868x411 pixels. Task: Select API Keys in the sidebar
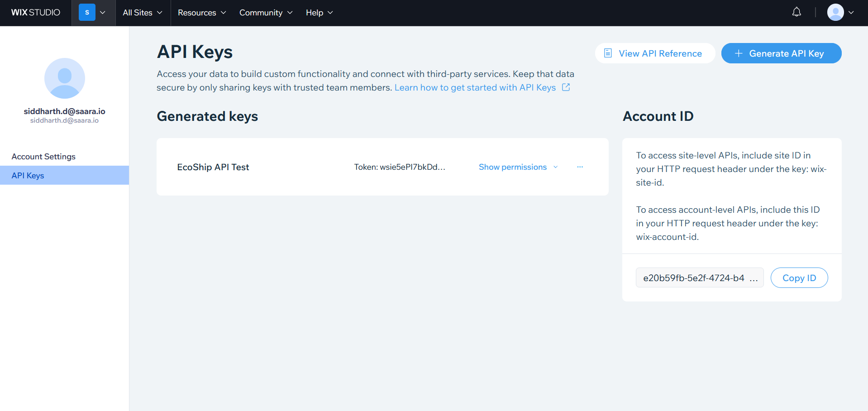pos(28,176)
